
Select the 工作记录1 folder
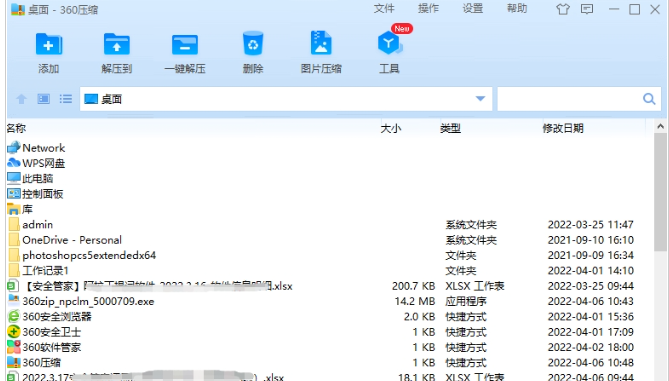click(45, 270)
